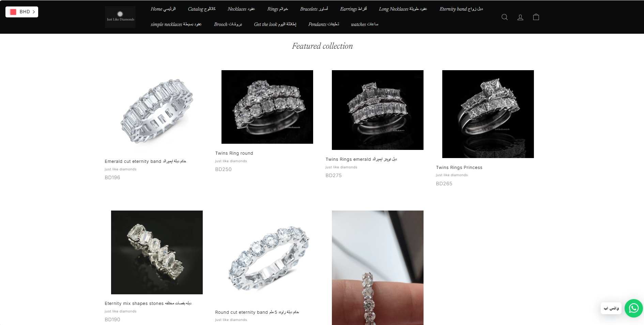Open the Emerald cut eternity band link
The image size is (644, 325).
pyautogui.click(x=145, y=161)
